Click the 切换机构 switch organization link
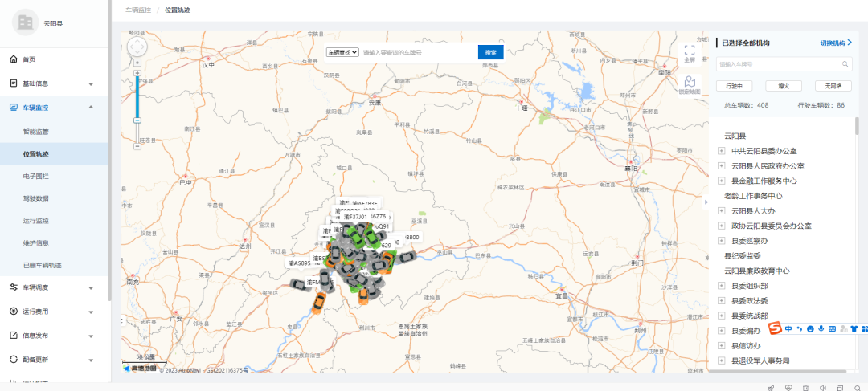 pos(836,43)
